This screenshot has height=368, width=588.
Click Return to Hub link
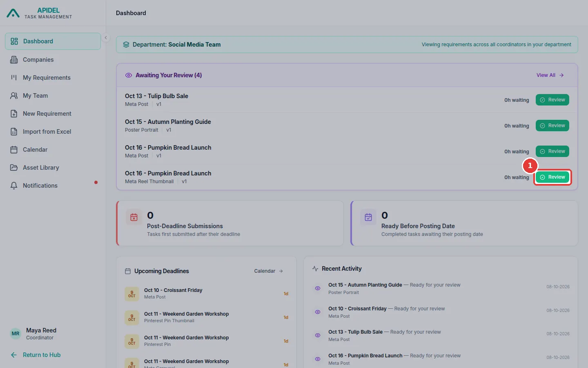pos(36,355)
